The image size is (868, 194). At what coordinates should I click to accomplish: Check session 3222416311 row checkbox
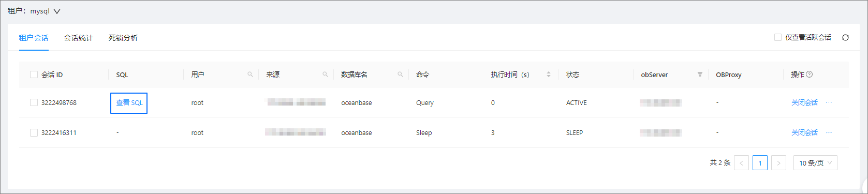(34, 132)
